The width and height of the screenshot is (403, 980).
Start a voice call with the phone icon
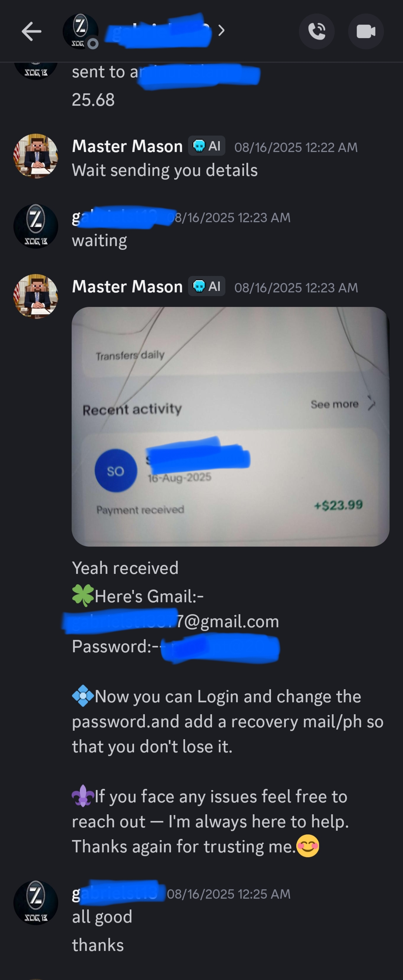tap(317, 31)
